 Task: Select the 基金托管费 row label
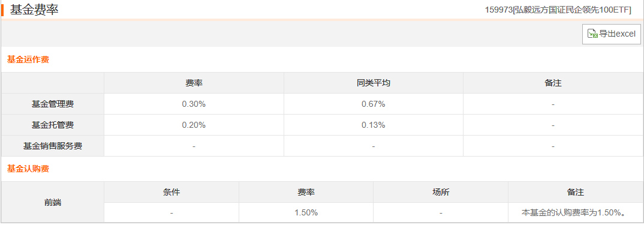point(53,125)
